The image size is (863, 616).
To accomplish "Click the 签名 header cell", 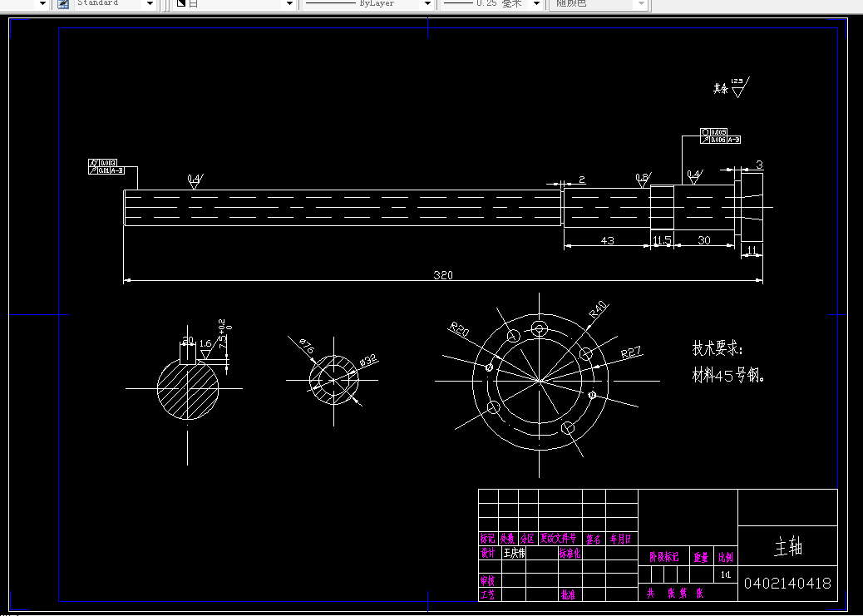I will coord(593,539).
